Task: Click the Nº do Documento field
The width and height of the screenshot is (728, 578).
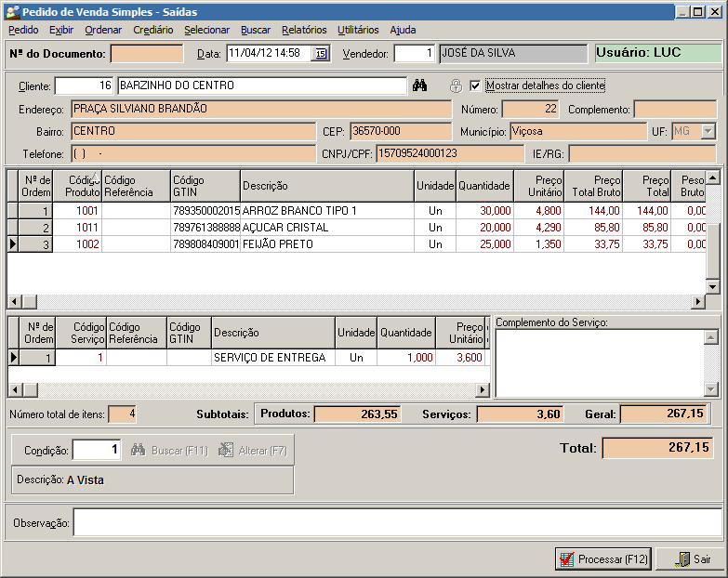Action: point(147,54)
